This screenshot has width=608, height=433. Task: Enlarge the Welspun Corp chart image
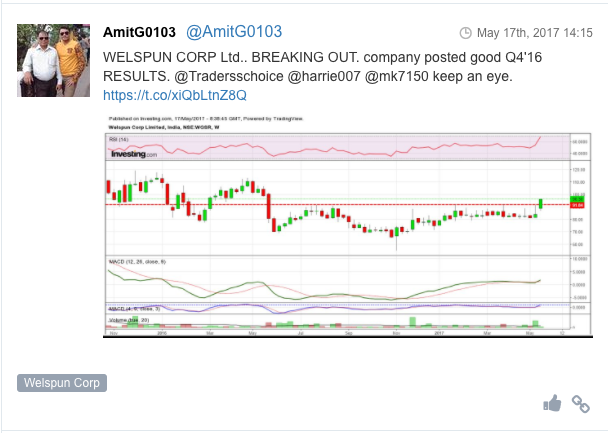[348, 226]
